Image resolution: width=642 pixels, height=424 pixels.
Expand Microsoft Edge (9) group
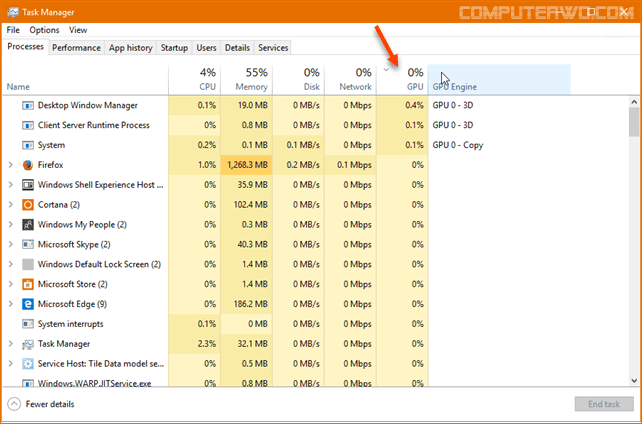tap(11, 304)
